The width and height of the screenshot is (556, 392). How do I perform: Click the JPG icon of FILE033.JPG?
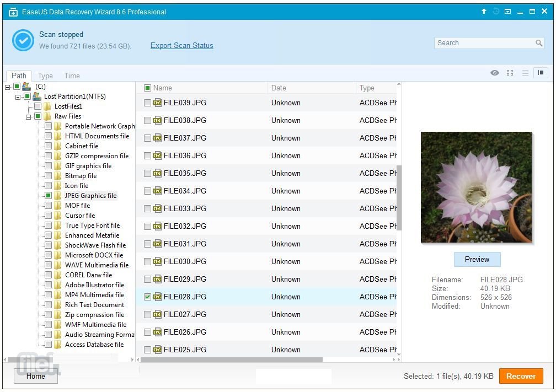[157, 208]
